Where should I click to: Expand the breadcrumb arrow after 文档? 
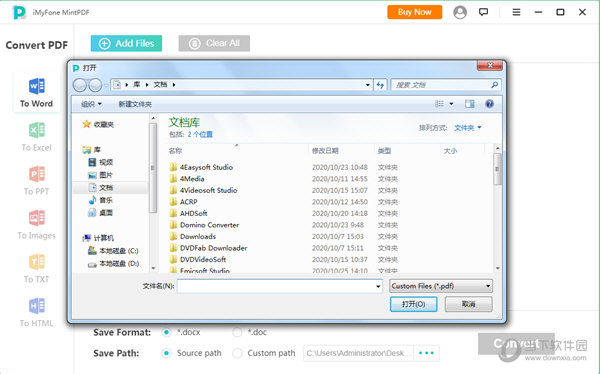point(174,85)
